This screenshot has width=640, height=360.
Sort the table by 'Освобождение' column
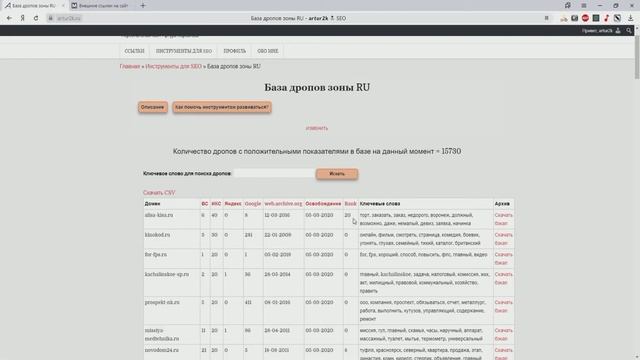tap(323, 204)
